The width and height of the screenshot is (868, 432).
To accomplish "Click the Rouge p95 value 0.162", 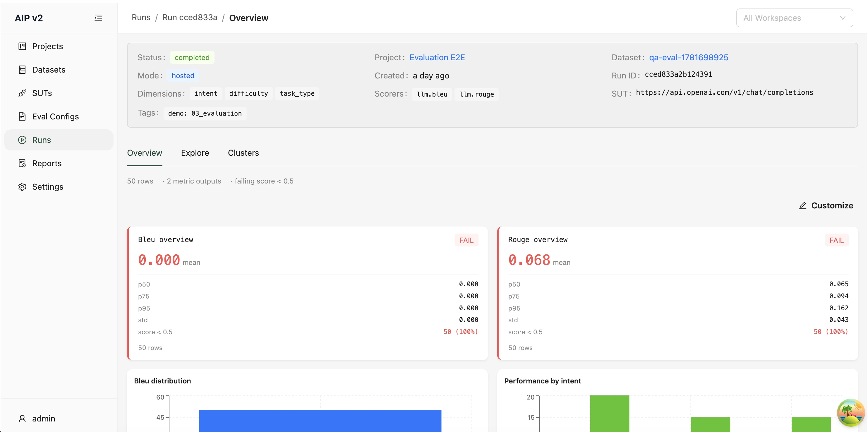I will (x=839, y=308).
